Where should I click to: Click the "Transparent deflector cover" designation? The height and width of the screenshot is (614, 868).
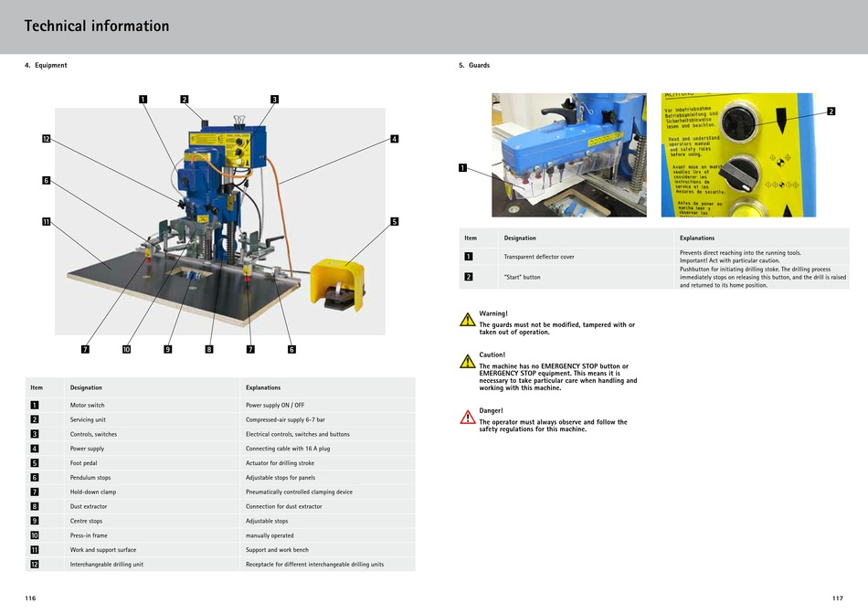(539, 257)
